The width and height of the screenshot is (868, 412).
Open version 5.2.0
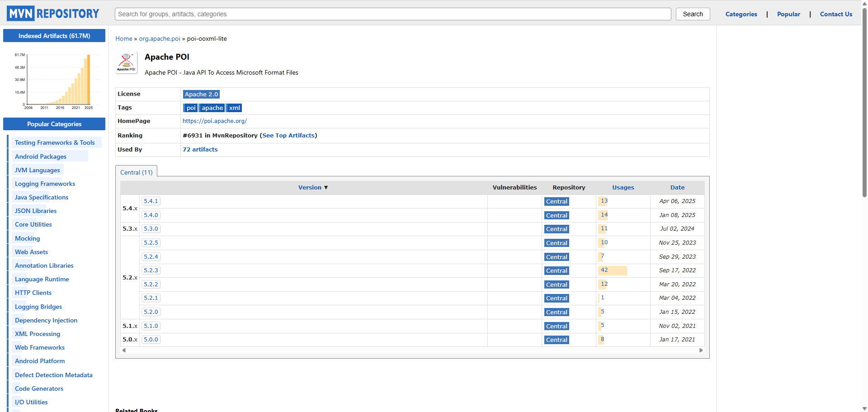coord(151,312)
